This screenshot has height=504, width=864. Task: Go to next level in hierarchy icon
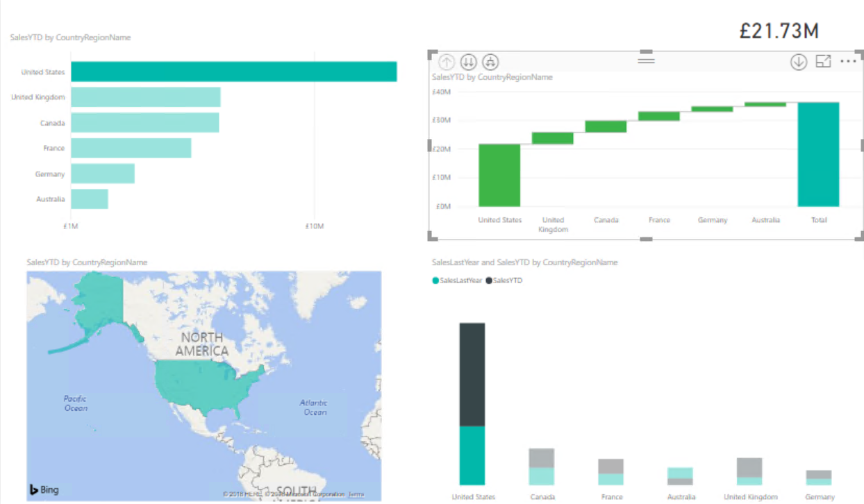coord(469,62)
